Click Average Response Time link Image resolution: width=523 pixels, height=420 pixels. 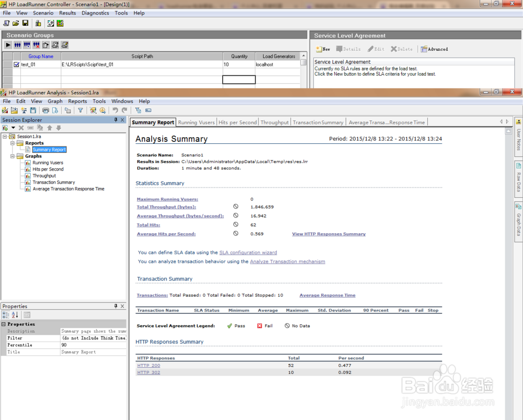pos(327,295)
